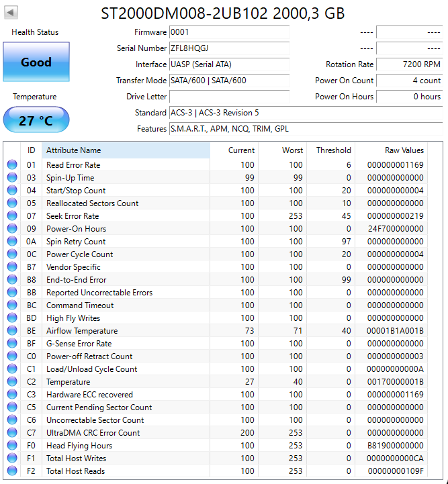Click the Features field listing S.M.A.R.T., APM
Image resolution: width=448 pixels, height=484 pixels.
[306, 129]
